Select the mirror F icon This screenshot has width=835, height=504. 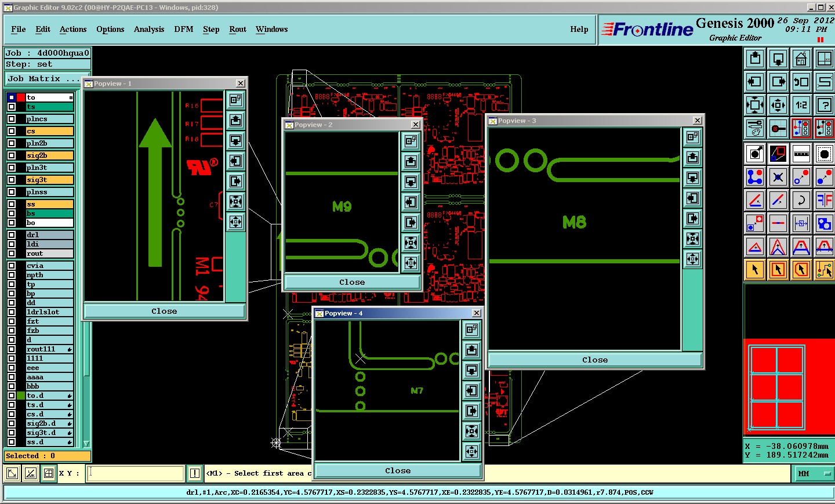pyautogui.click(x=825, y=200)
